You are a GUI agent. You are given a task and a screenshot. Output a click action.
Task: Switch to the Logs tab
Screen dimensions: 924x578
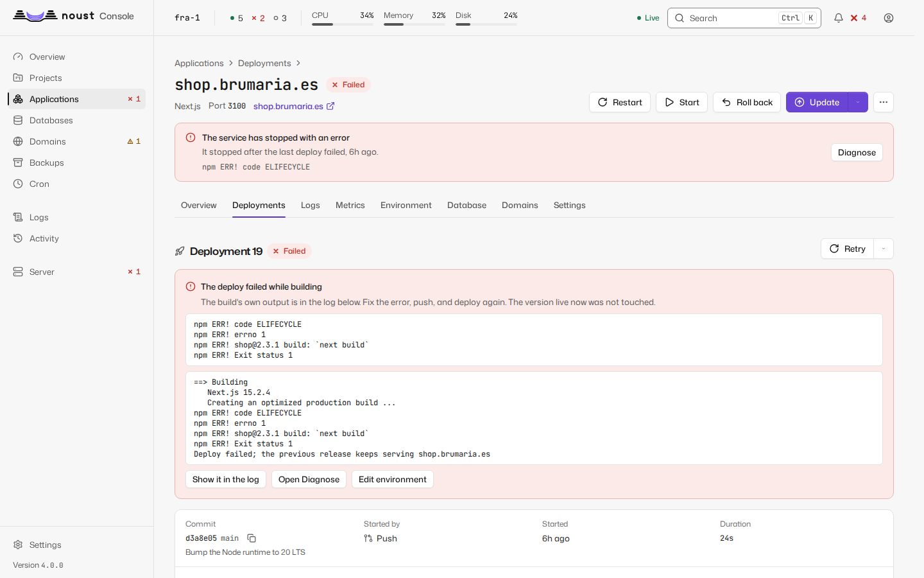311,206
